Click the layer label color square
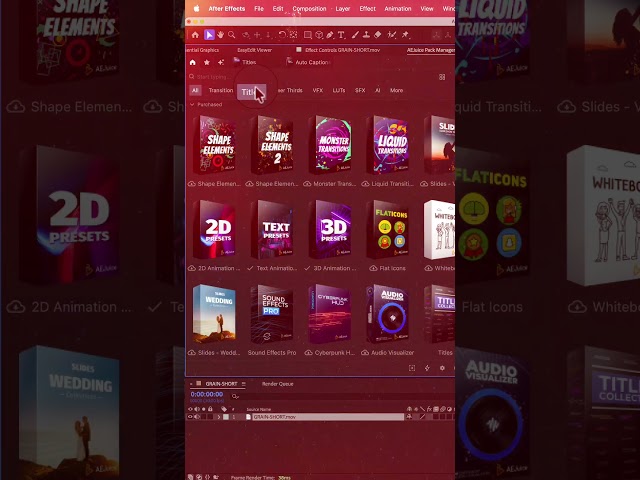The image size is (640, 480). tap(226, 417)
